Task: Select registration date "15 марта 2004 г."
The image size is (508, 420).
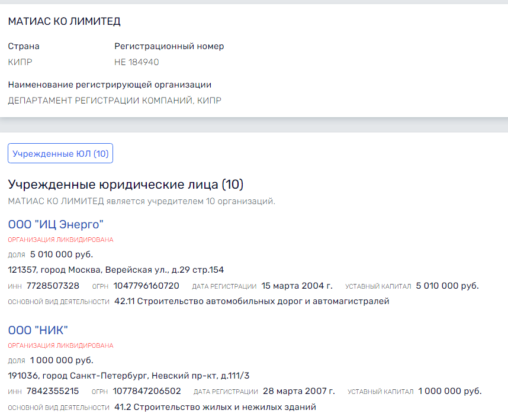Action: pyautogui.click(x=297, y=286)
